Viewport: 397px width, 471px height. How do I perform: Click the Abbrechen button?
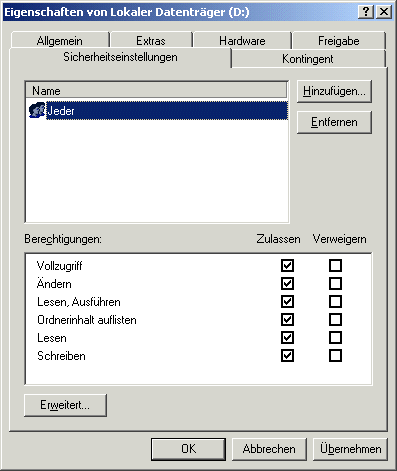click(x=269, y=449)
